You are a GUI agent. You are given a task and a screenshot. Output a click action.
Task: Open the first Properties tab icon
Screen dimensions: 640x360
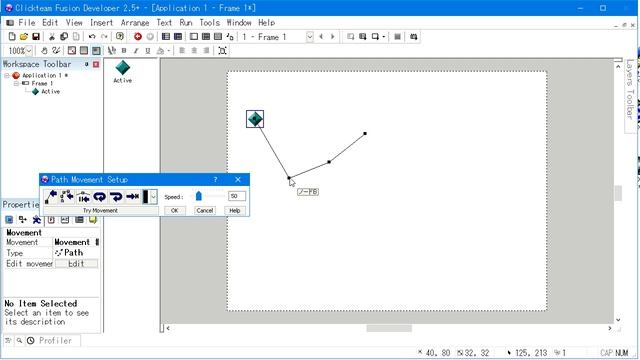point(9,220)
